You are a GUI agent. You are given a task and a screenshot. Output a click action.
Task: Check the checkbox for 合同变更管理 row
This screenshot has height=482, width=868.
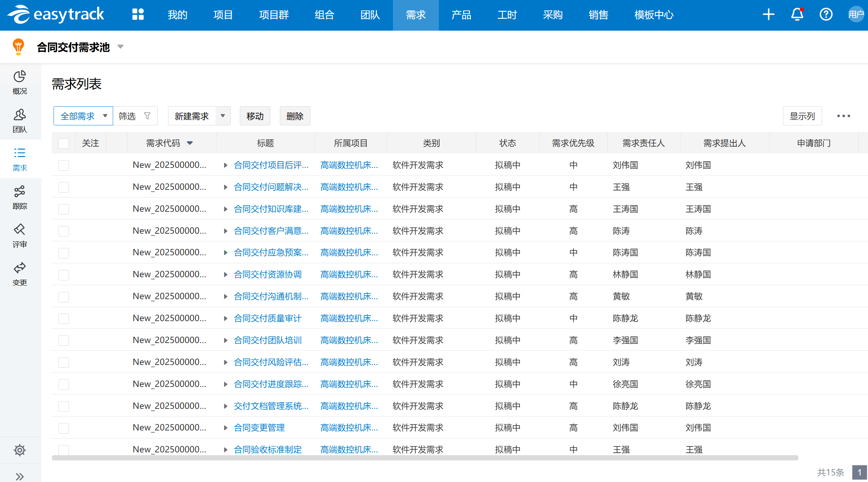pos(64,428)
